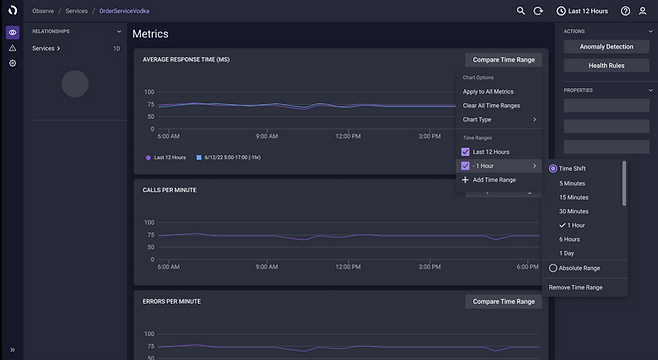Open the alerts triangle icon in sidebar
This screenshot has width=658, height=360.
click(13, 48)
